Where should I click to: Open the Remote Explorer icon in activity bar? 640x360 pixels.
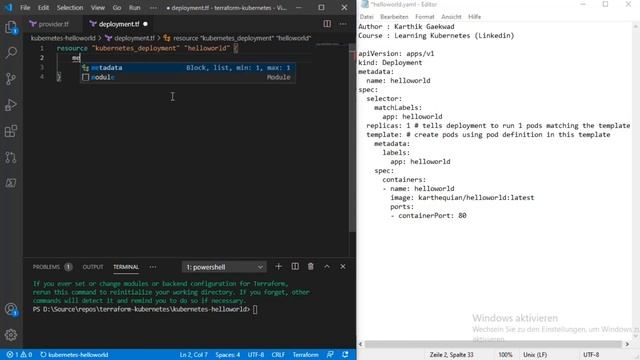click(x=11, y=183)
